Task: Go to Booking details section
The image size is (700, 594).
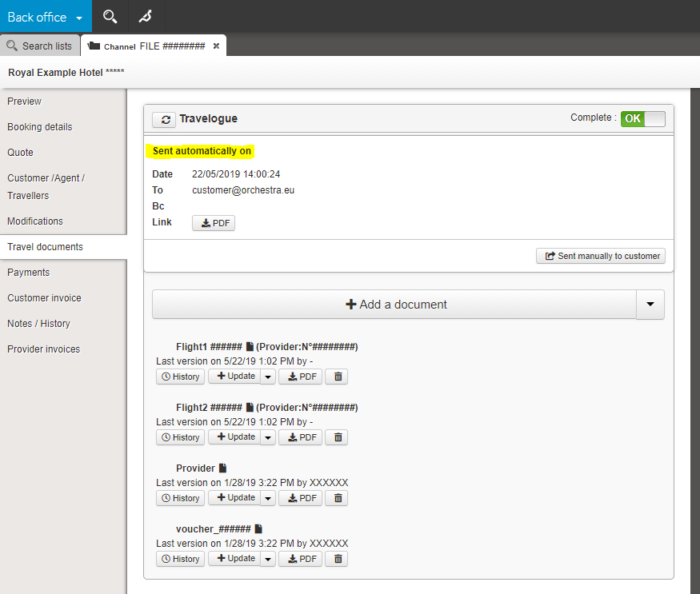Action: [x=40, y=127]
